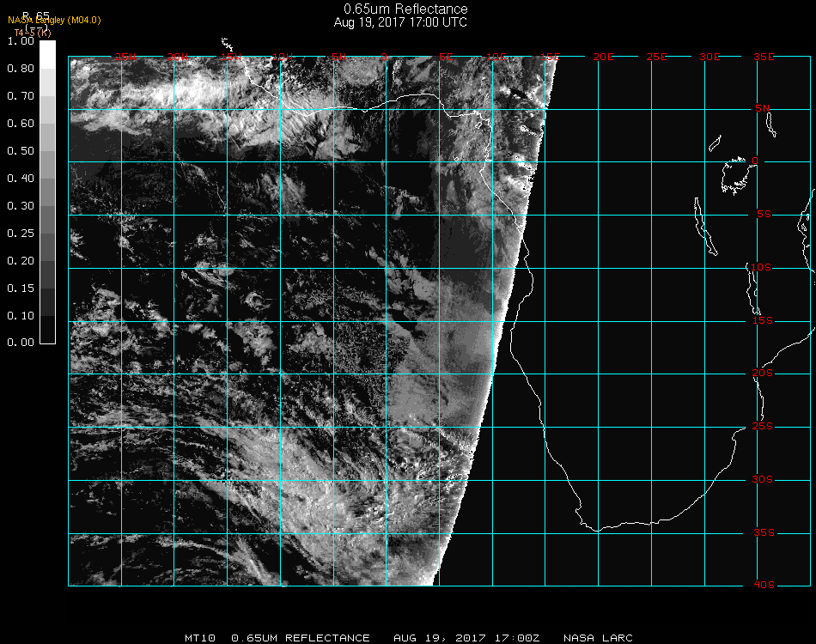Click the 5S latitude label
The image size is (816, 644).
pyautogui.click(x=764, y=215)
